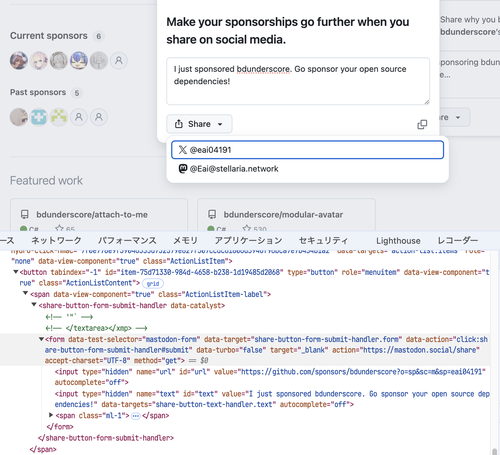Switch to the Lighthouse DevTools tab
Screen dimensions: 500x455
click(x=398, y=241)
